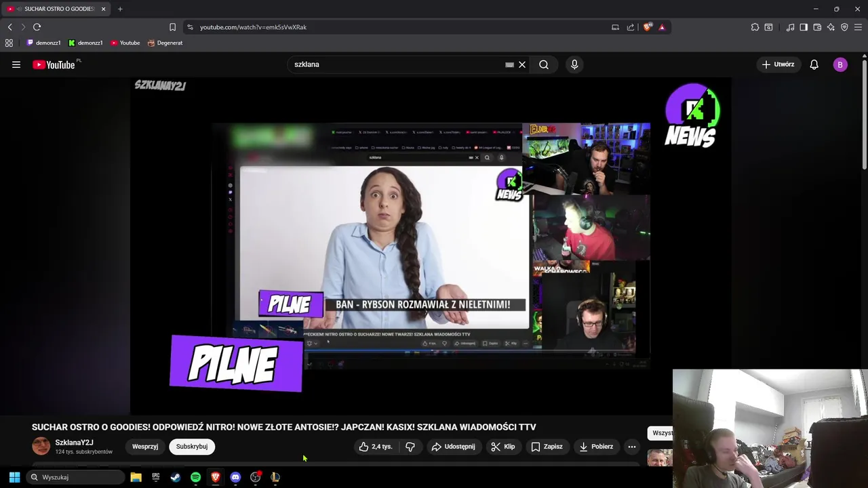This screenshot has height=488, width=868.
Task: Start voice search with the microphone
Action: coord(574,64)
